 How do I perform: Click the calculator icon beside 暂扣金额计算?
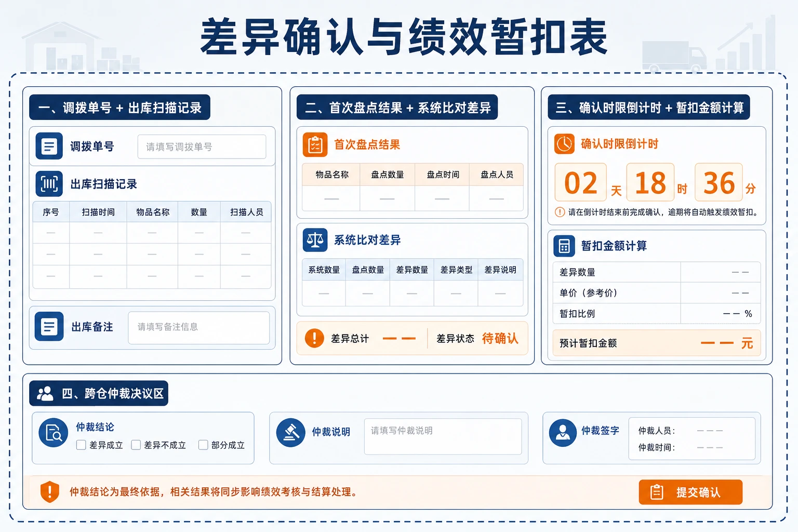(564, 246)
